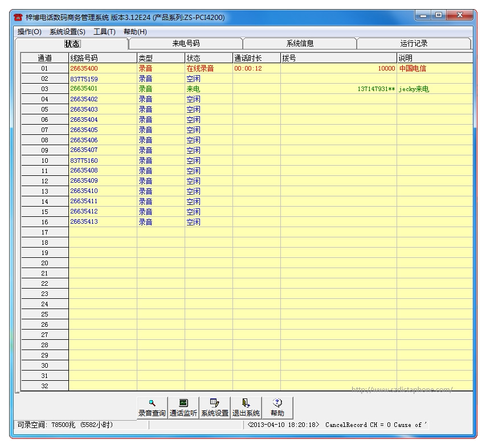The image size is (486, 448).
Task: Click line number 83775159
Action: (x=84, y=79)
